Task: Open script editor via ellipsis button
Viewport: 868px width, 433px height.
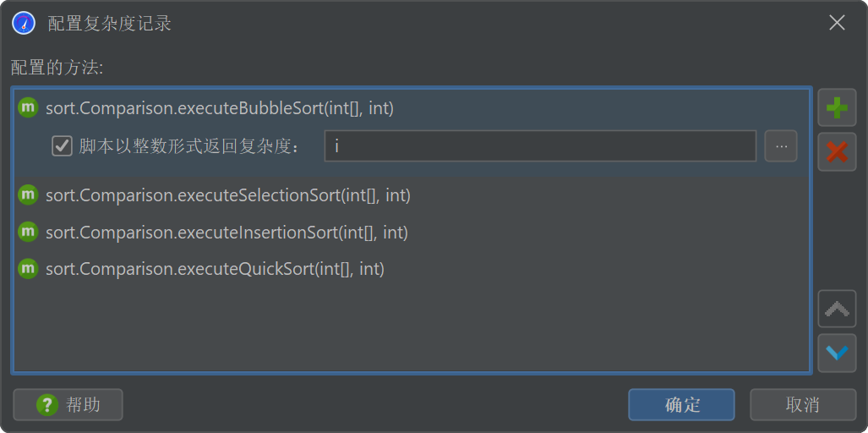Action: (x=781, y=146)
